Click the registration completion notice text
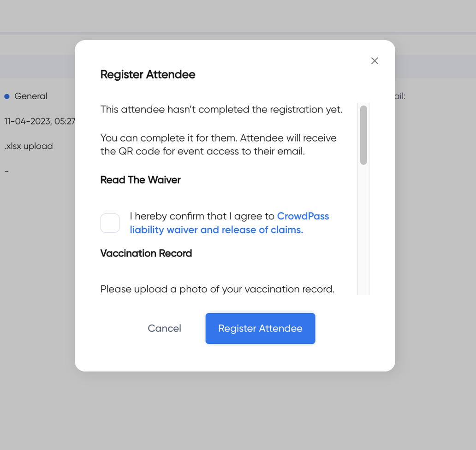The width and height of the screenshot is (476, 450). [221, 109]
